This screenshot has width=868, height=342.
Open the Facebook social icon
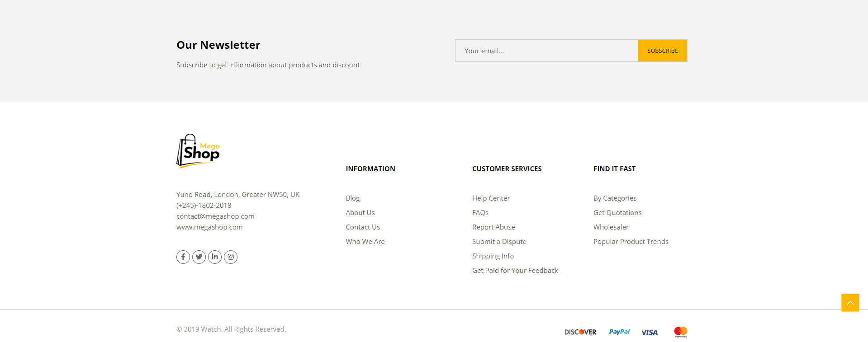(183, 257)
